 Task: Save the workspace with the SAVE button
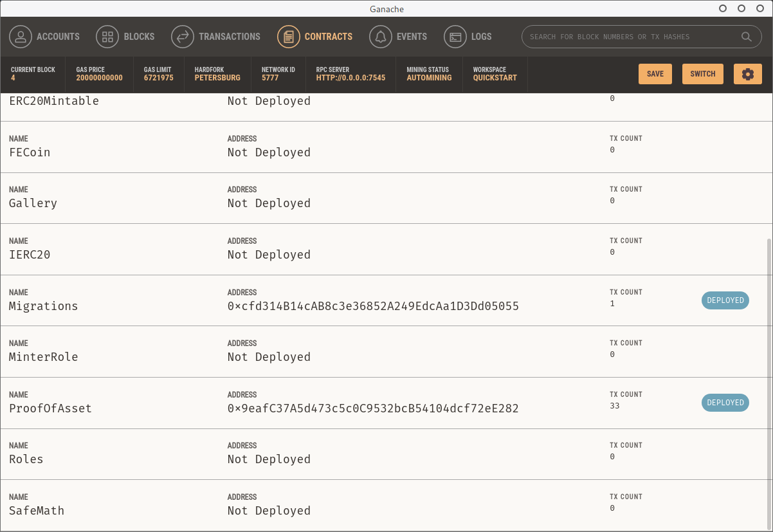pos(655,74)
